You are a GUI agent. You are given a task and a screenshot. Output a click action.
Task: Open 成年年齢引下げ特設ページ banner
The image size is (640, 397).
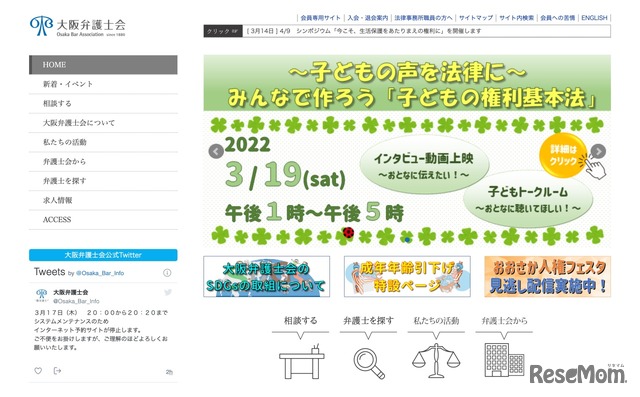click(x=407, y=277)
